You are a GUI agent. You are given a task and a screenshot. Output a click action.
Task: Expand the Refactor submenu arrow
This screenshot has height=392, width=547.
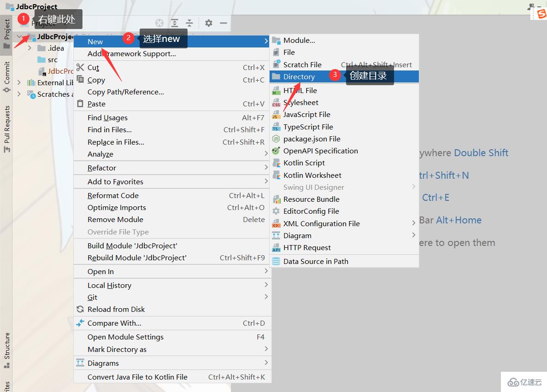pos(266,167)
